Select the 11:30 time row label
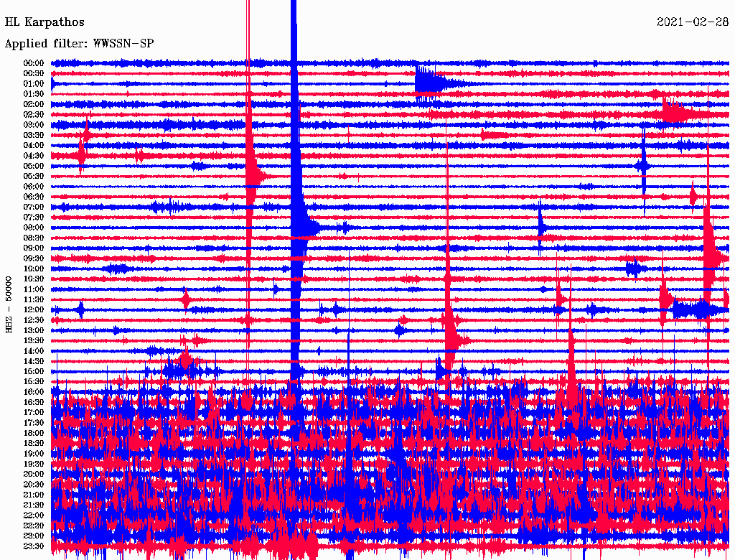The width and height of the screenshot is (735, 560). (34, 299)
